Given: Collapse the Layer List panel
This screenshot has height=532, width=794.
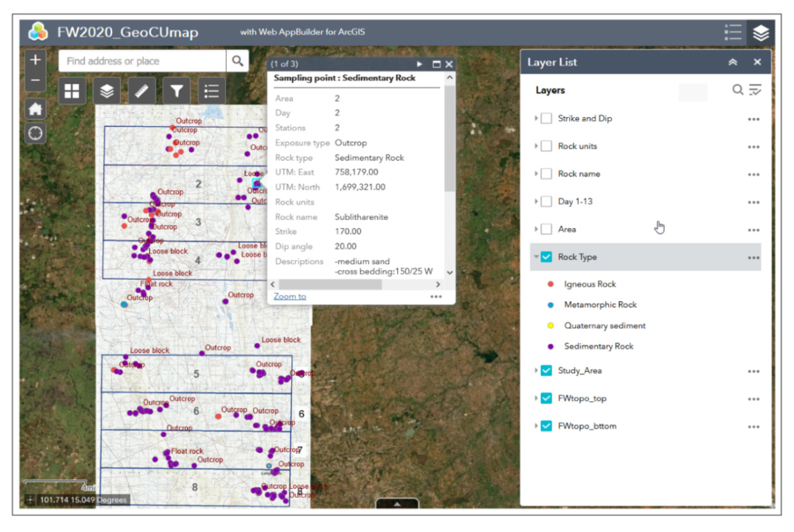Looking at the screenshot, I should coord(733,62).
